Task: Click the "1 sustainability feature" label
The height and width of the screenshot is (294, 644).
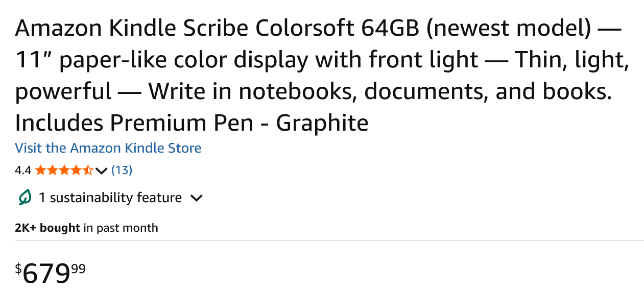Action: click(x=110, y=198)
